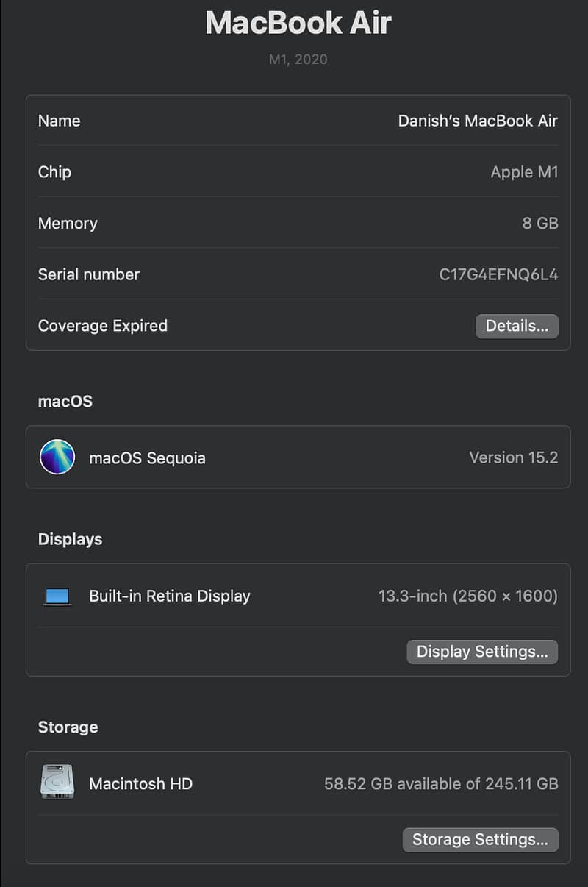588x887 pixels.
Task: Click the 13.3-inch resolution text
Action: coord(467,596)
